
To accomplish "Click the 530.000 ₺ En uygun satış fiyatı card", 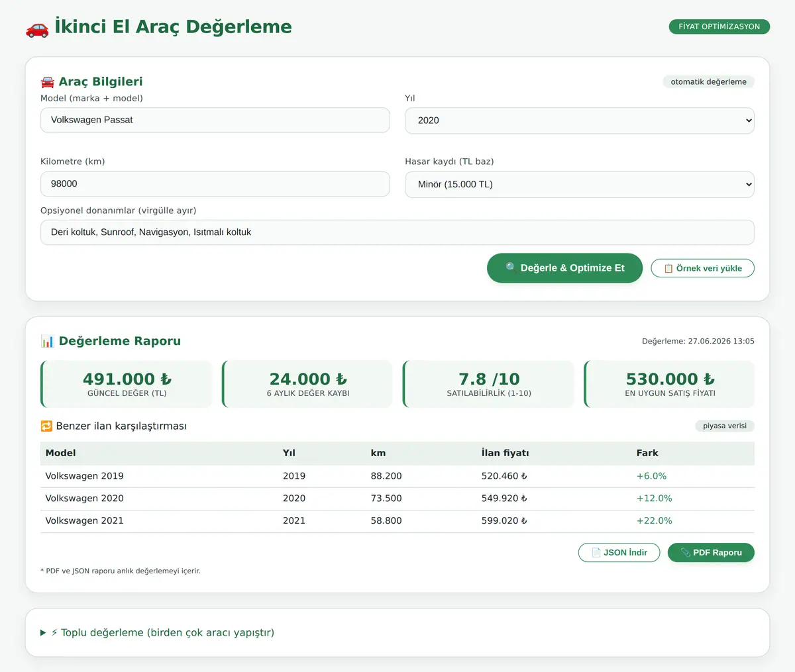I will point(669,384).
